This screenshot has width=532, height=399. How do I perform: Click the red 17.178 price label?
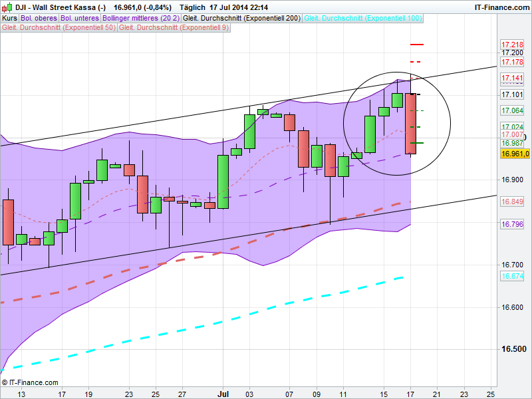click(x=511, y=62)
